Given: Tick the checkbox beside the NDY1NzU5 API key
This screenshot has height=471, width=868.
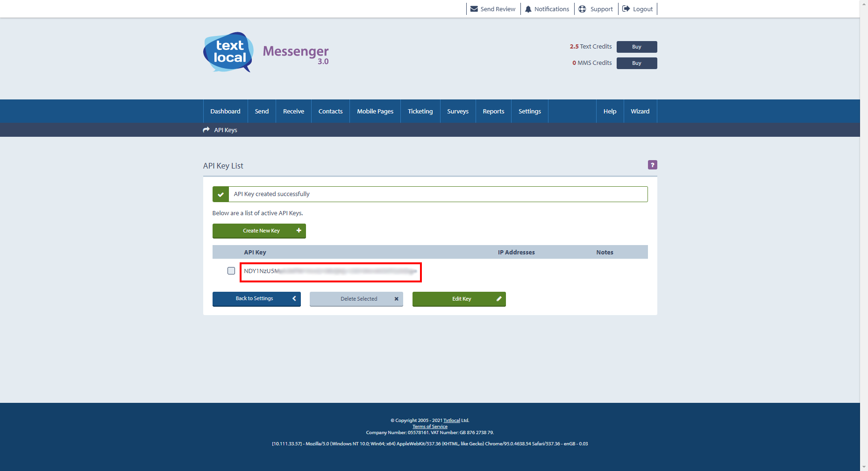Looking at the screenshot, I should tap(231, 271).
